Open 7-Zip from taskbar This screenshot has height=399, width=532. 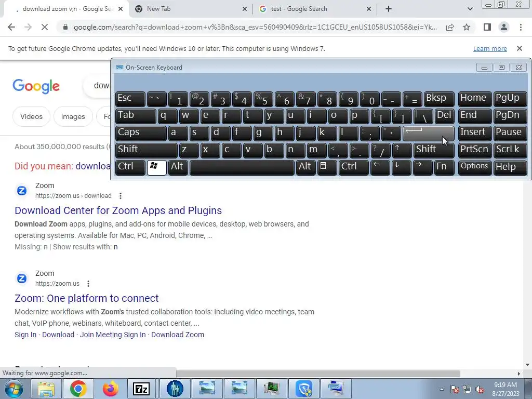(x=142, y=389)
